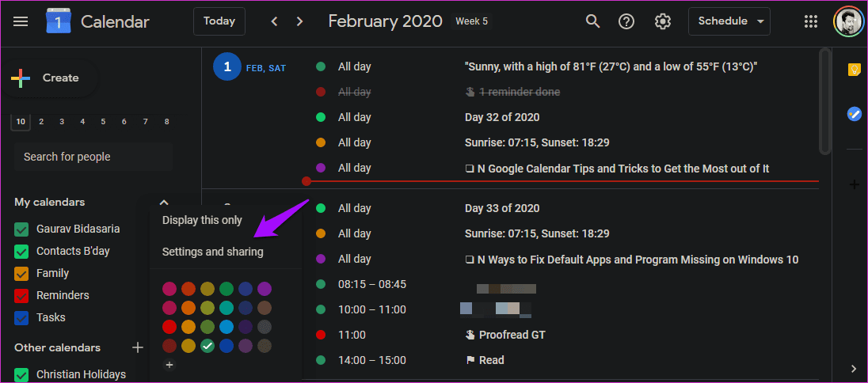Screen dimensions: 868x383
Task: Click the Today button
Action: (x=219, y=21)
